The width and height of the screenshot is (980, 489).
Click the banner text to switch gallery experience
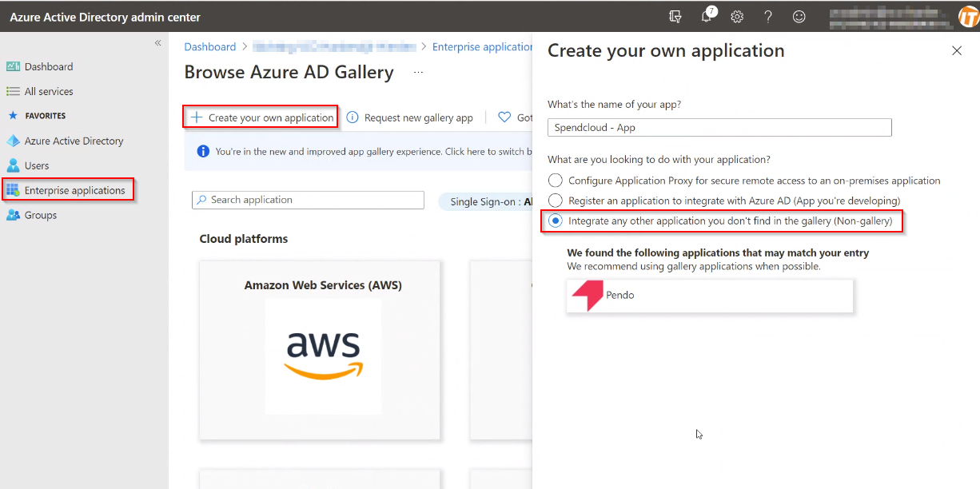coord(373,151)
